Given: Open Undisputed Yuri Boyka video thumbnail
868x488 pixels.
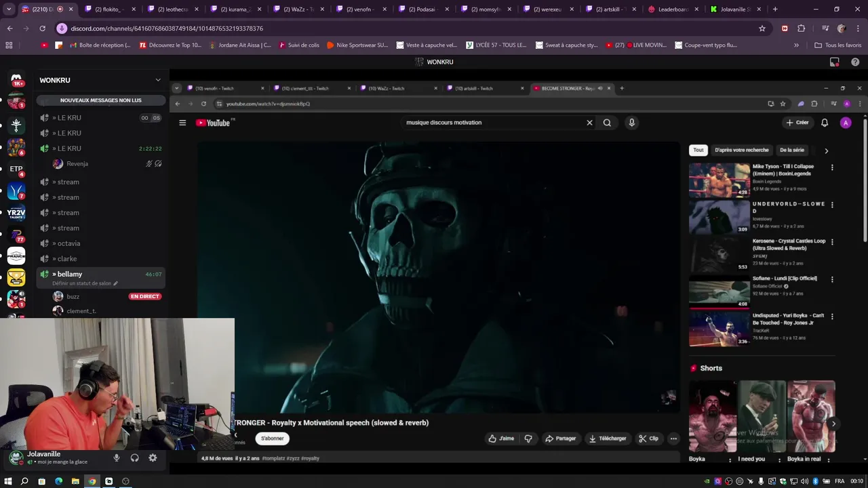Looking at the screenshot, I should (x=719, y=329).
